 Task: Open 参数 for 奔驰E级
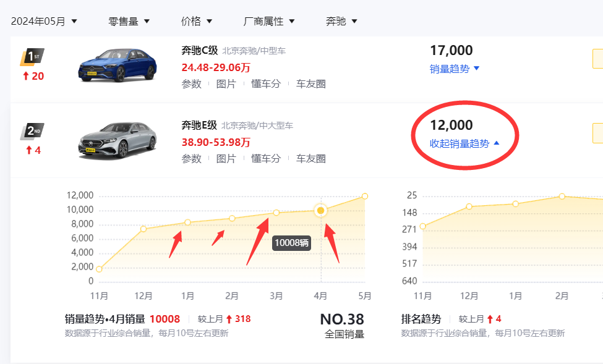point(192,158)
